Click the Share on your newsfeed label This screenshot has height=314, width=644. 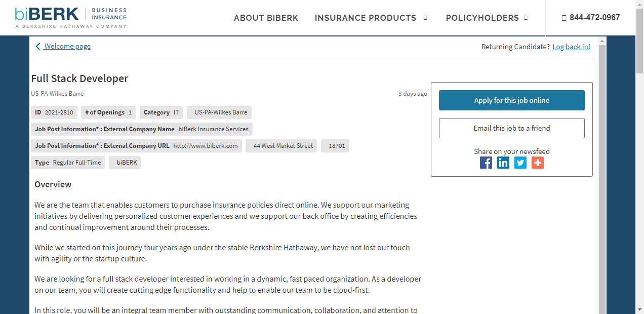click(x=512, y=151)
